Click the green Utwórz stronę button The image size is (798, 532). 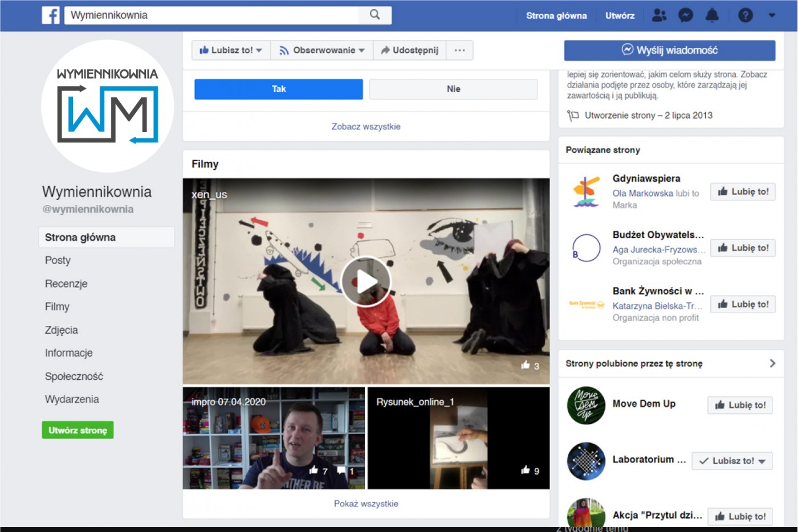78,430
